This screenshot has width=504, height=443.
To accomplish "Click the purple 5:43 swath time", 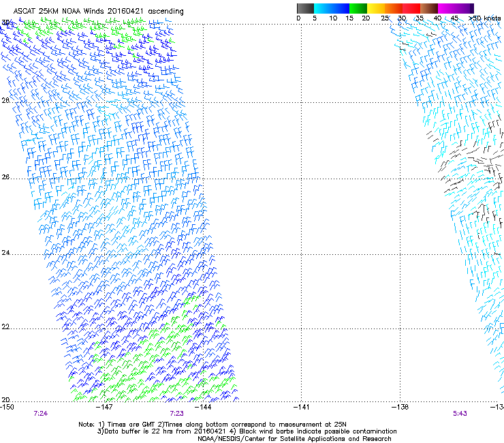I will tap(460, 414).
